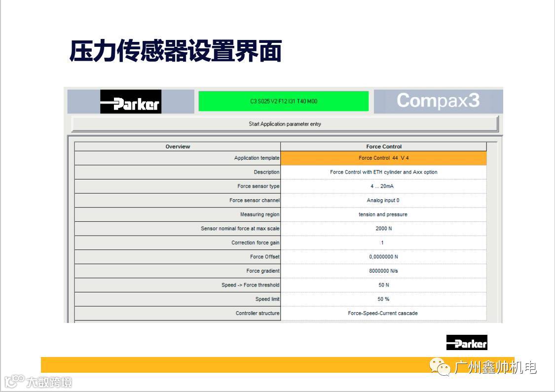
Task: Select the orange Force Control 44 V4 cell
Action: coord(384,158)
